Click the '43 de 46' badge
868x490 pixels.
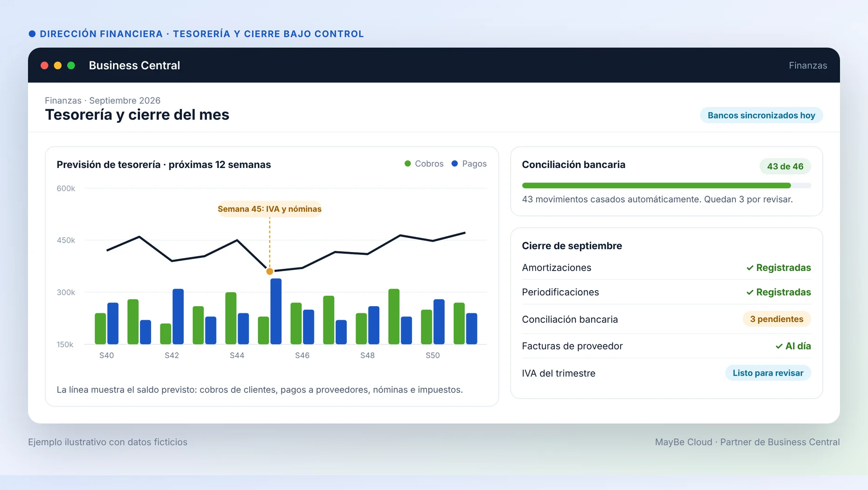tap(785, 167)
